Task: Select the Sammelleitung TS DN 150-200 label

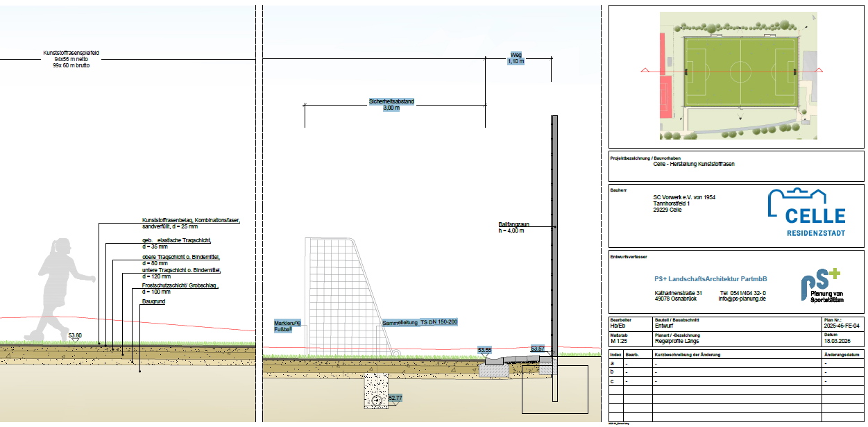Action: [420, 323]
